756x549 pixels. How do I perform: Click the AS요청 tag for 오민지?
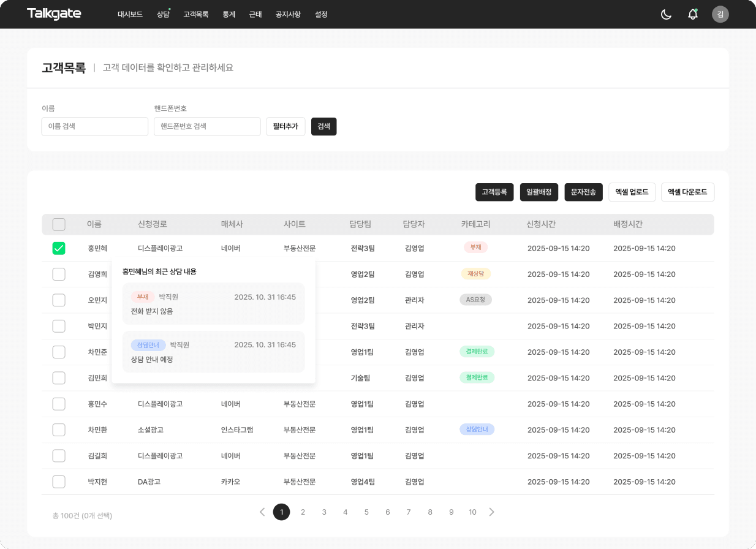click(x=475, y=300)
